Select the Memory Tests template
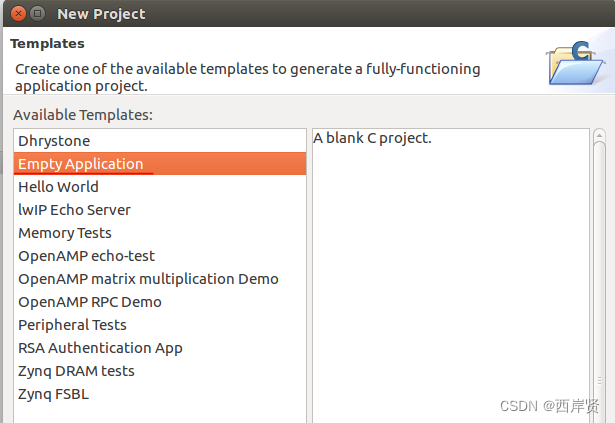This screenshot has width=615, height=423. pos(65,233)
